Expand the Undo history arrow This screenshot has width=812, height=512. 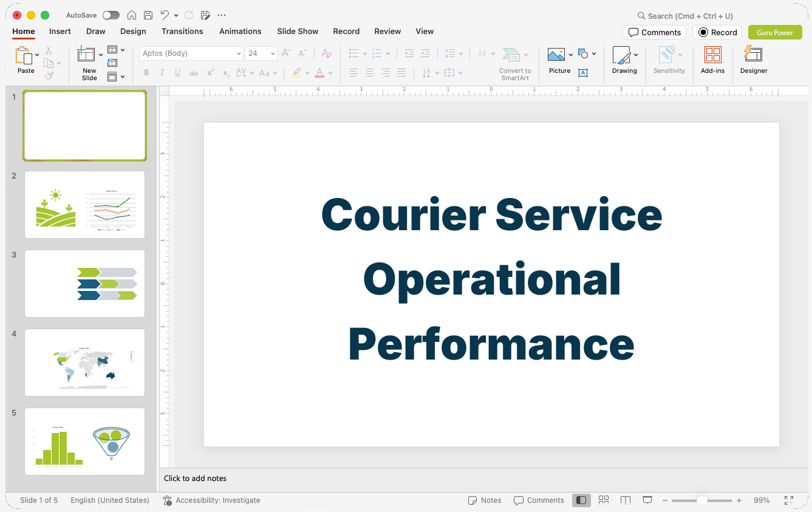click(176, 15)
